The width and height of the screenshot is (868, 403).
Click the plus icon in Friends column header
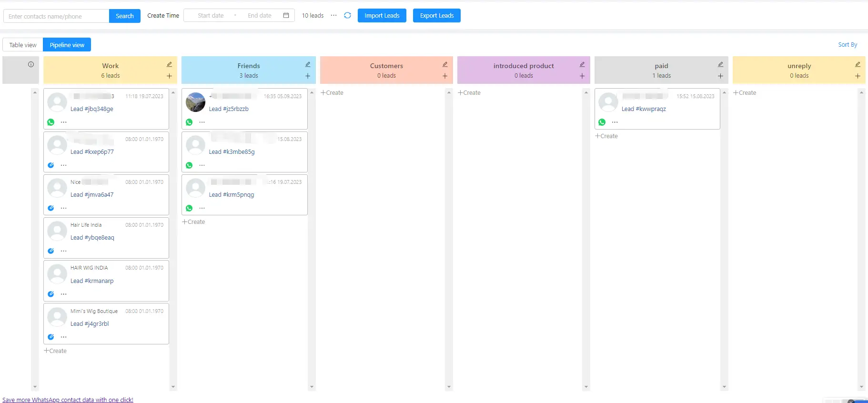tap(308, 76)
